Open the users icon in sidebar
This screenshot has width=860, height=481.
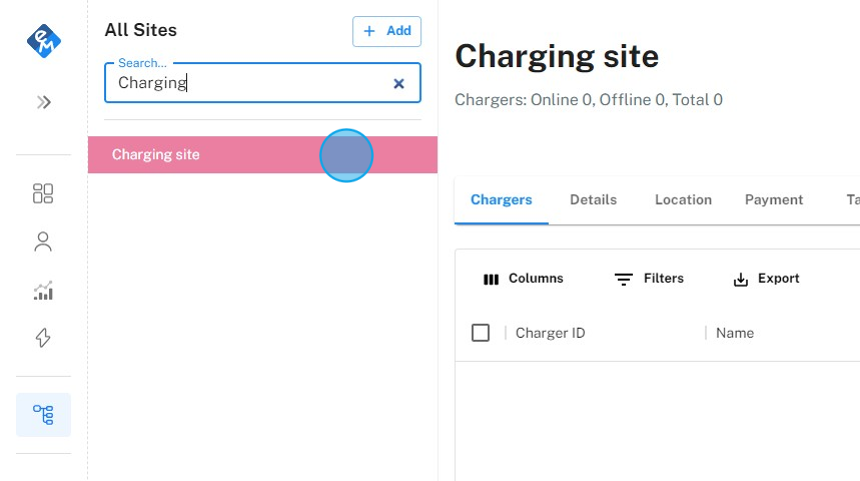[x=43, y=242]
